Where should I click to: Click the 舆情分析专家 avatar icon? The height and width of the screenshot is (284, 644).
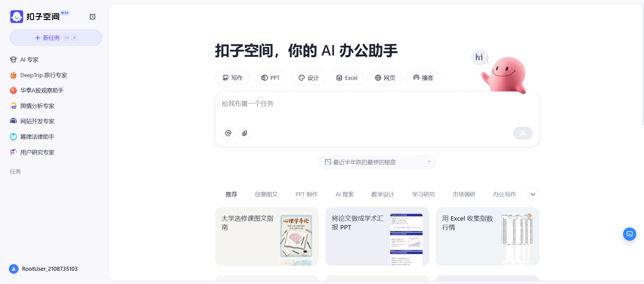(x=13, y=106)
